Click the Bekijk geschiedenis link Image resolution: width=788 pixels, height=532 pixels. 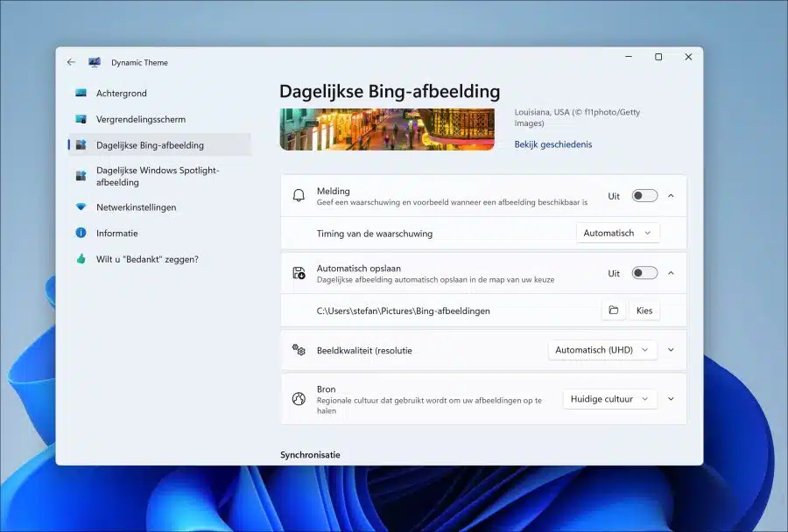pyautogui.click(x=552, y=144)
